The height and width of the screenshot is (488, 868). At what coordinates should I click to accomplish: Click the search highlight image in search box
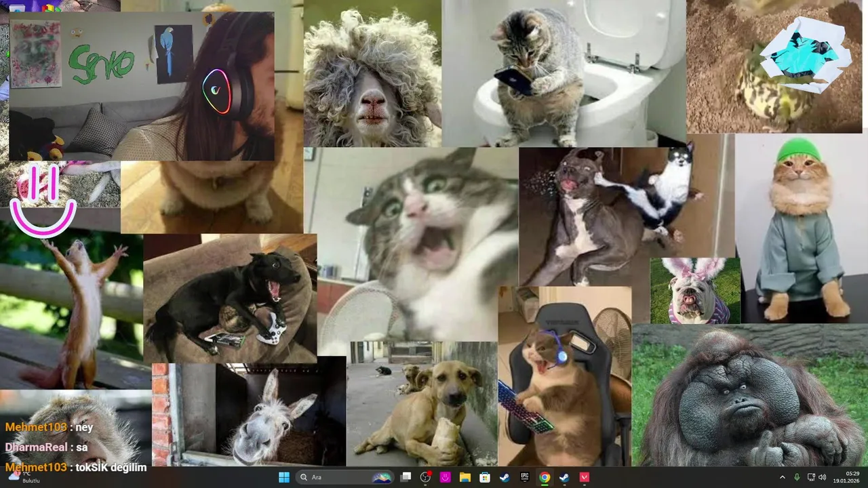point(382,477)
